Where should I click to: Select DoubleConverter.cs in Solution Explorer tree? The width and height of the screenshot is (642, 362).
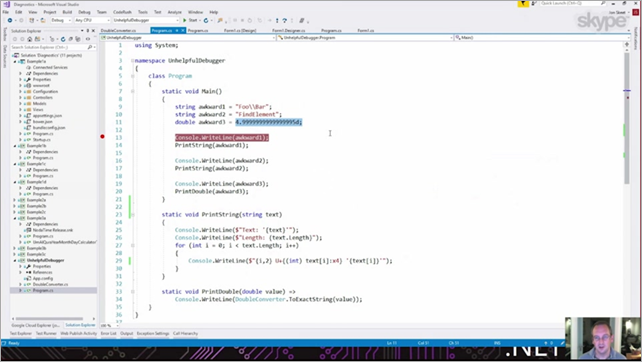tap(50, 284)
